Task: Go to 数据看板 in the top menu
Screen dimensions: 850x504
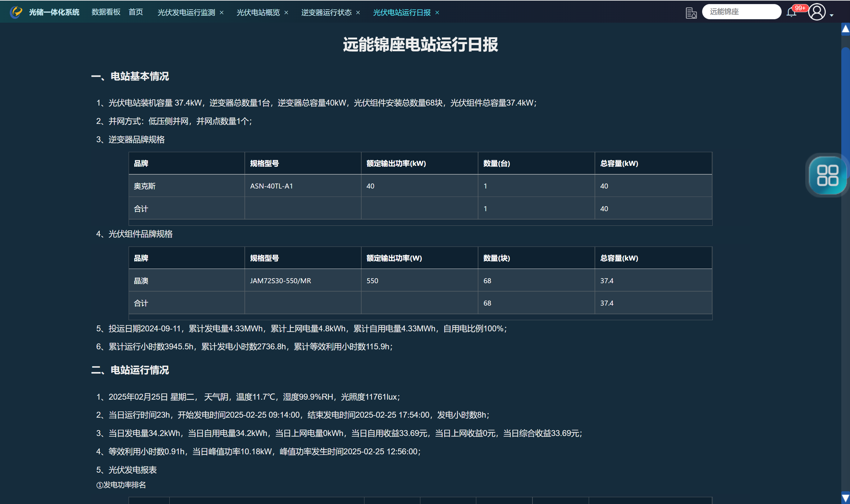Action: coord(106,12)
